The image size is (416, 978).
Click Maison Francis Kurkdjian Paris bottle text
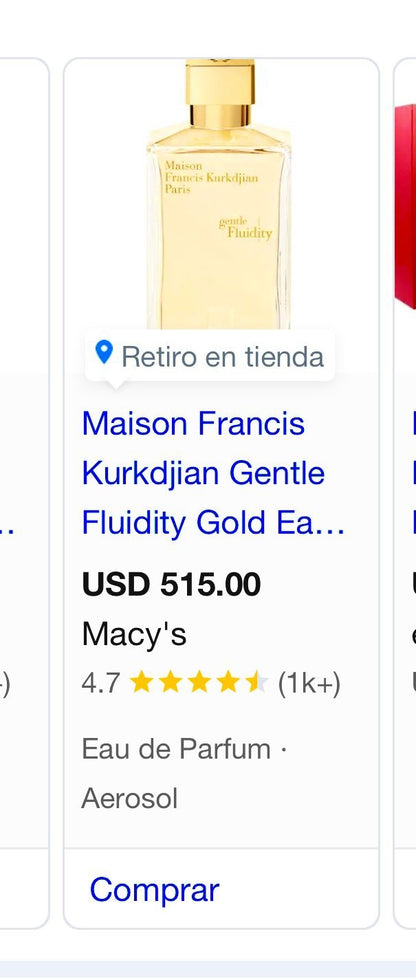210,178
